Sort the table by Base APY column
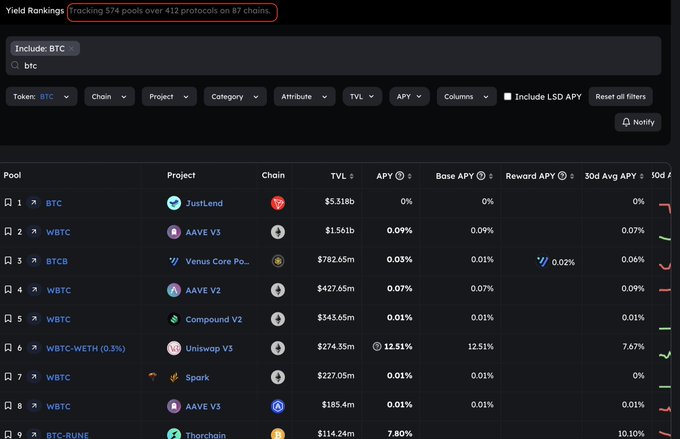The image size is (680, 439). (490, 176)
